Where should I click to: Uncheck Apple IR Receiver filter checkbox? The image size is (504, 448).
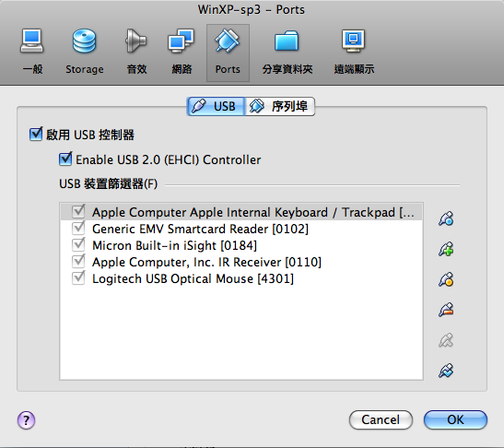[78, 262]
